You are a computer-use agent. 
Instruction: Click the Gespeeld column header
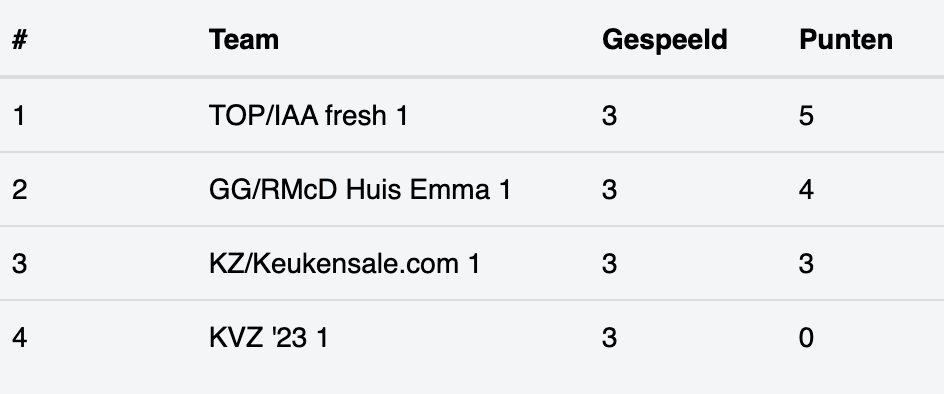pos(665,40)
